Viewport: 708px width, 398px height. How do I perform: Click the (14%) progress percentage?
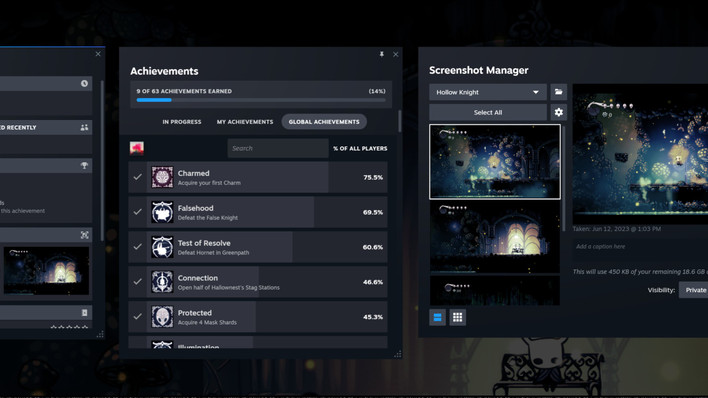(377, 91)
